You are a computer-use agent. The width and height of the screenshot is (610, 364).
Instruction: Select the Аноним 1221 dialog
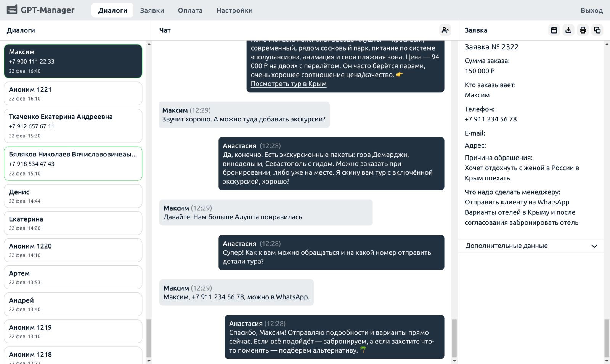tap(73, 94)
